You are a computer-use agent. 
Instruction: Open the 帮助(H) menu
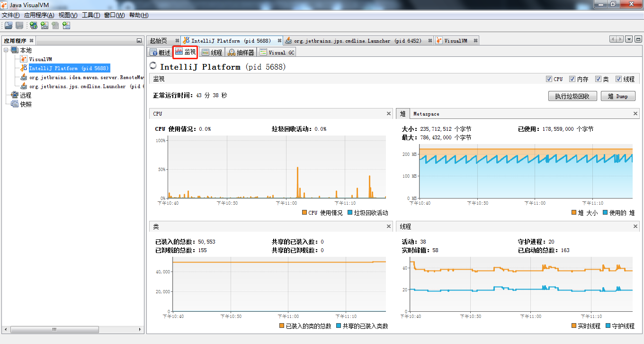(139, 15)
